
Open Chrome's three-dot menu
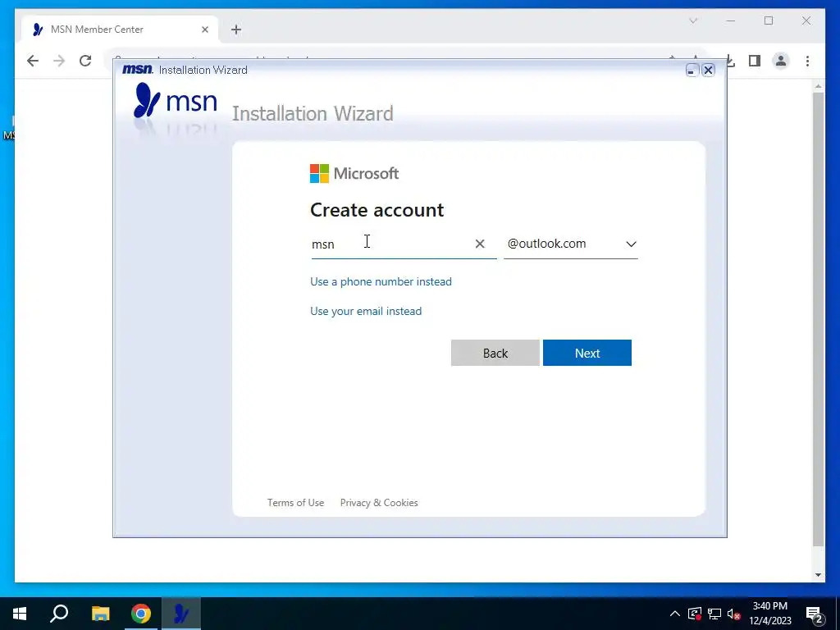(807, 61)
